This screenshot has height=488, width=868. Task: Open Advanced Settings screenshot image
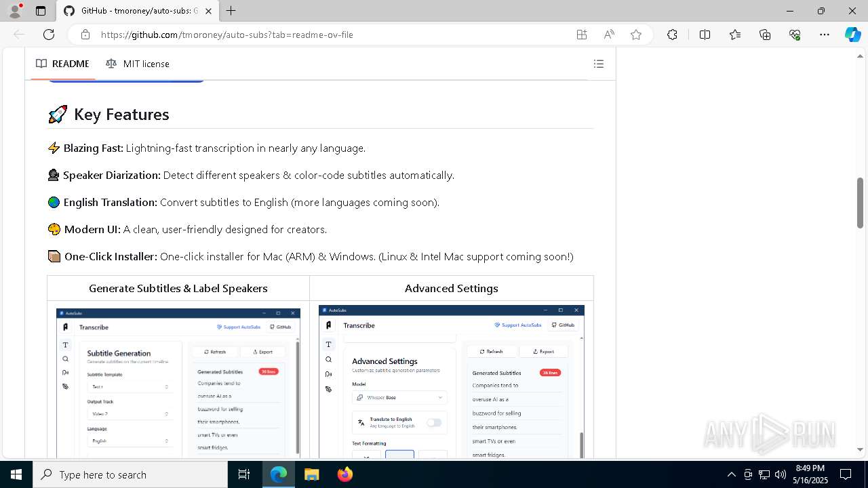click(452, 382)
